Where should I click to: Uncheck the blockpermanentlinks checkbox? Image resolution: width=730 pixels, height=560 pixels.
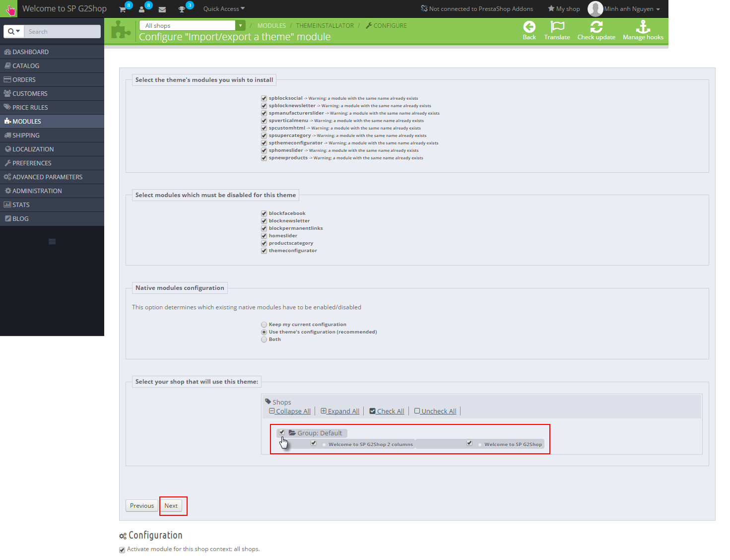264,228
